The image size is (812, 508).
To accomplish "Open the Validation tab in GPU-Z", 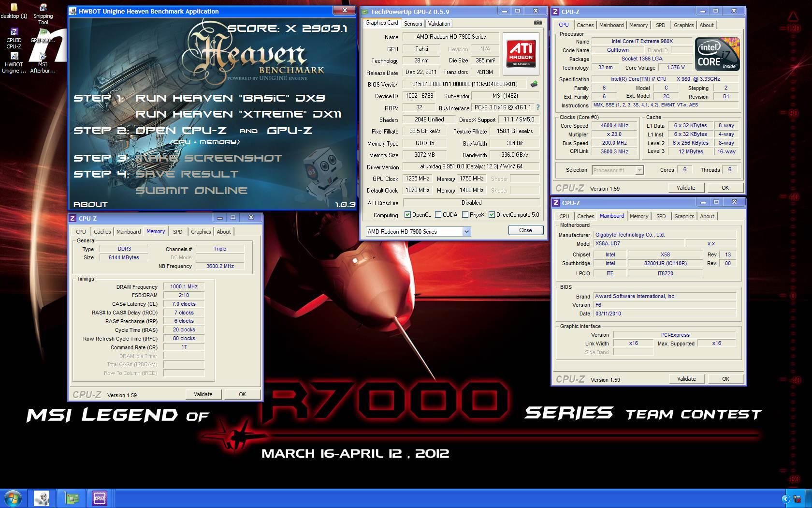I will click(x=439, y=23).
